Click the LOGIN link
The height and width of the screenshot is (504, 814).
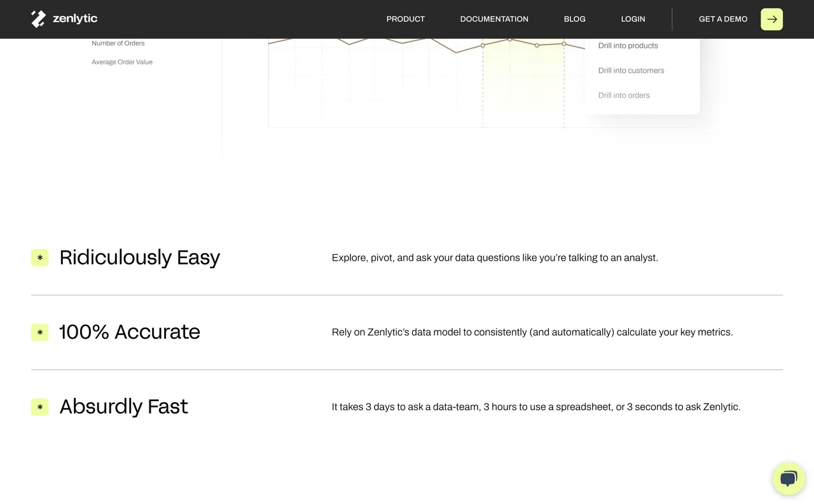(633, 19)
